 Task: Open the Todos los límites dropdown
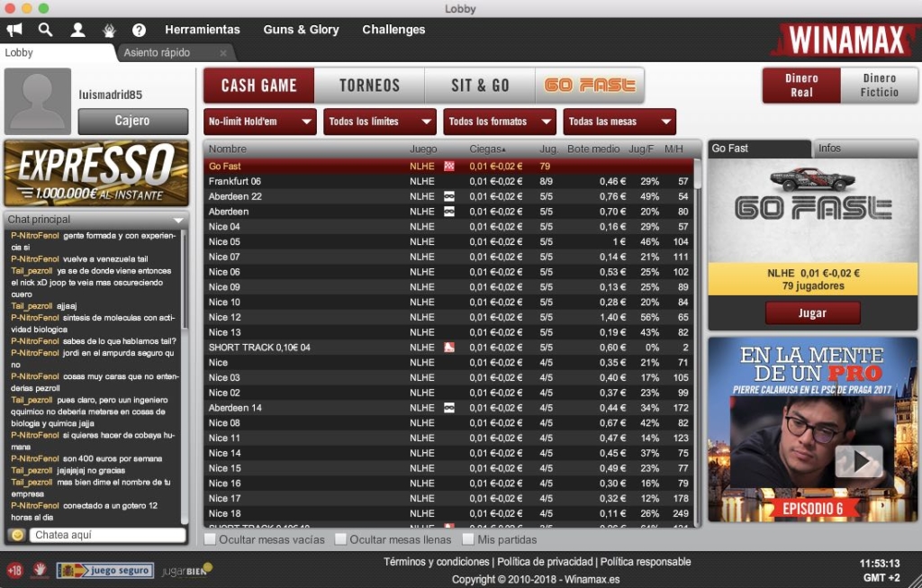[380, 122]
